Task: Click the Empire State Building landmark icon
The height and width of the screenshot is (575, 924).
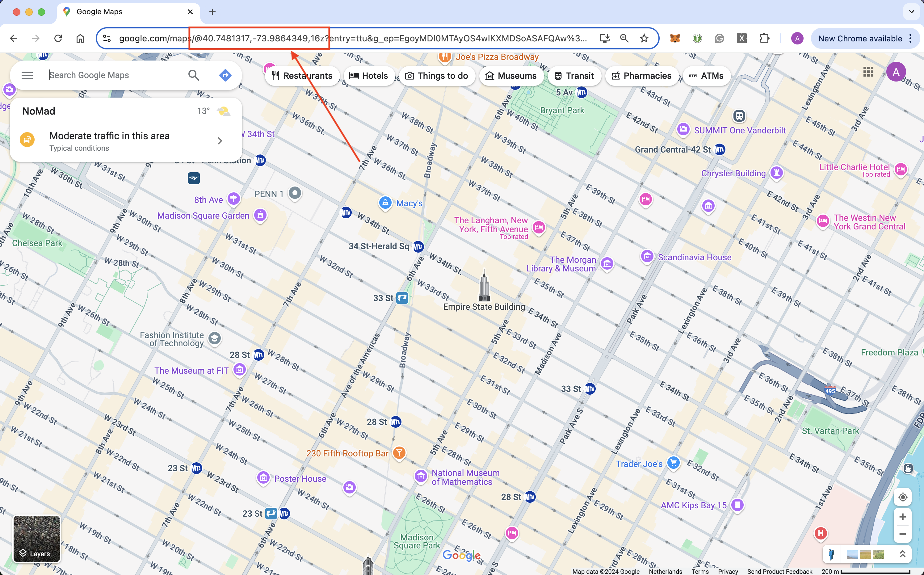Action: pyautogui.click(x=484, y=286)
